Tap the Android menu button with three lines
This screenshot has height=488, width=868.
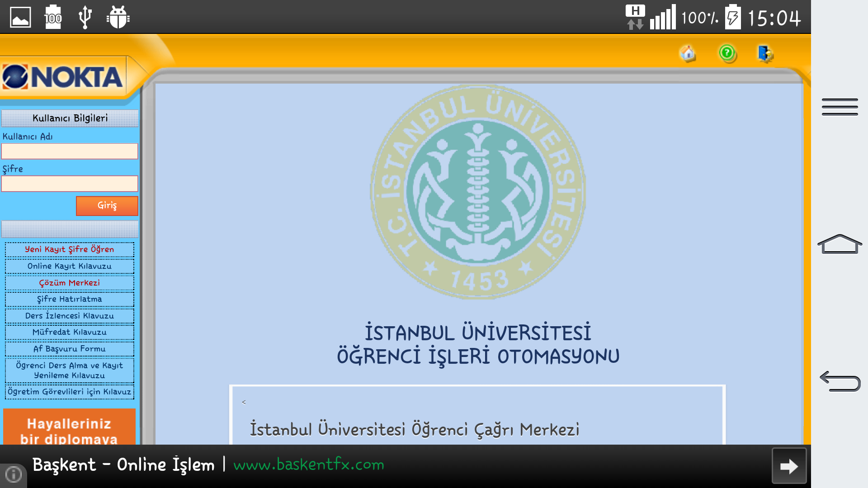(840, 107)
